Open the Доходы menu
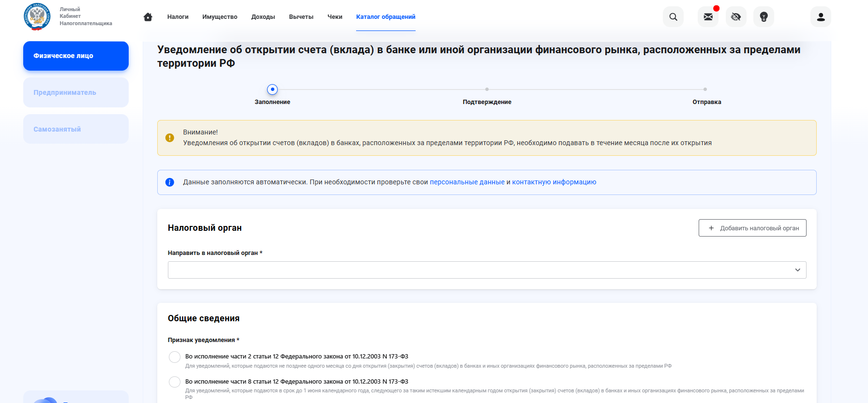Screen dimensions: 868x403 click(263, 17)
